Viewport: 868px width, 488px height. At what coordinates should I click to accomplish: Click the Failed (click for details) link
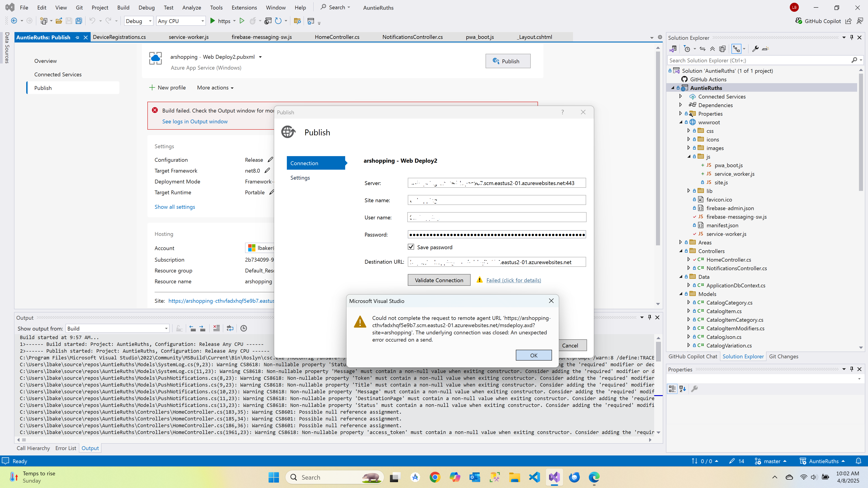tap(514, 280)
